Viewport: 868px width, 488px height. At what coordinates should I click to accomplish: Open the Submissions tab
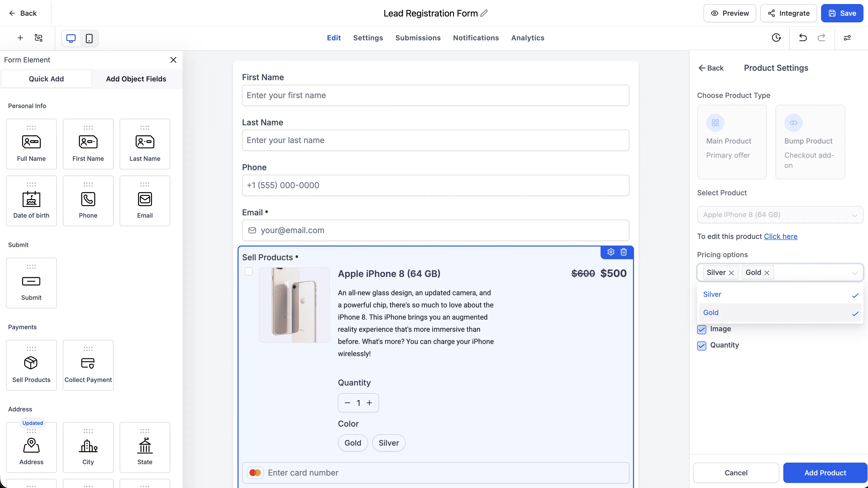coord(418,38)
